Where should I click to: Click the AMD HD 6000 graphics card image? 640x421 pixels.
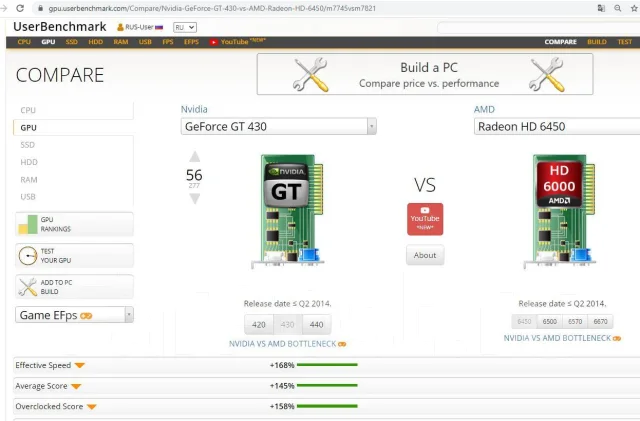click(x=560, y=212)
